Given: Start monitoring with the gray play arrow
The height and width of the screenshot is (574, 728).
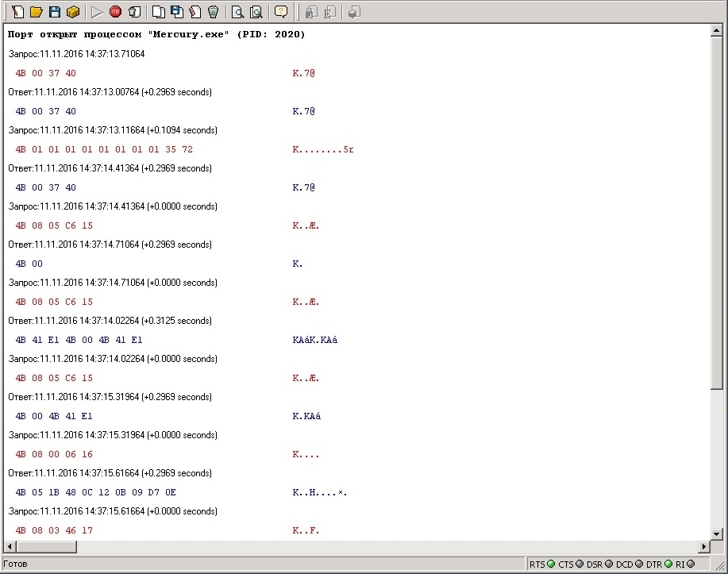Looking at the screenshot, I should [x=97, y=12].
